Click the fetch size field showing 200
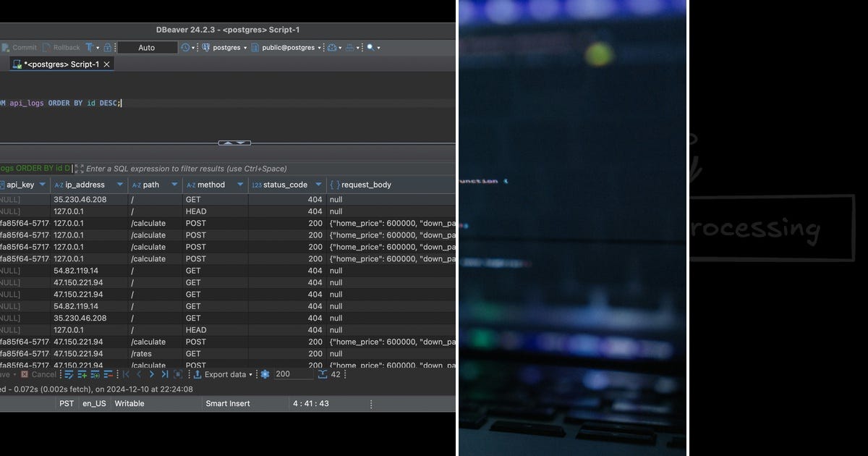 point(293,374)
